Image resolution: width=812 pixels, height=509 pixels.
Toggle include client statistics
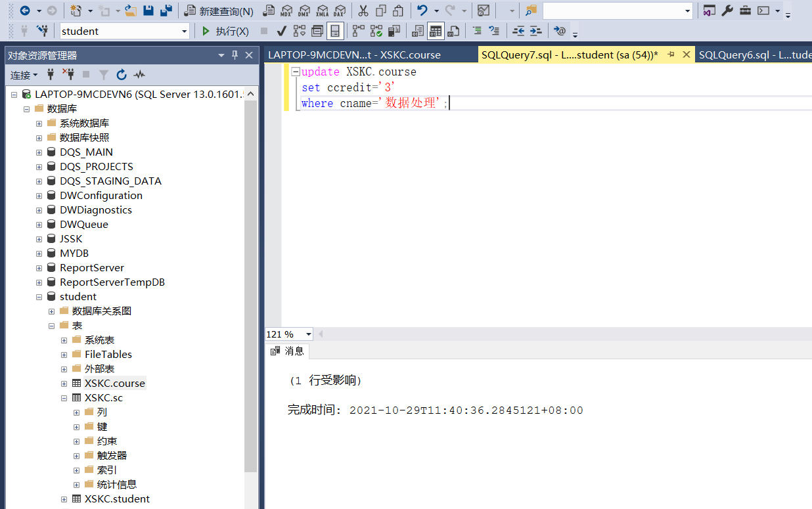pyautogui.click(x=394, y=31)
